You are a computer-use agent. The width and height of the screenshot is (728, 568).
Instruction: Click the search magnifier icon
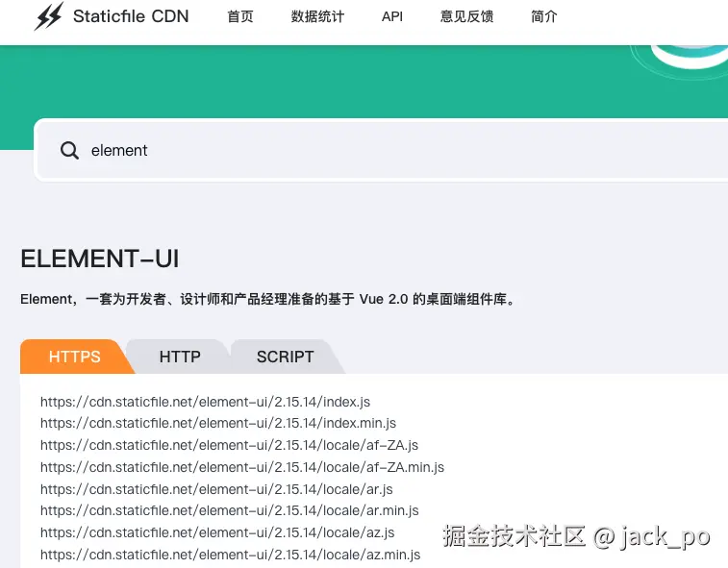tap(69, 150)
